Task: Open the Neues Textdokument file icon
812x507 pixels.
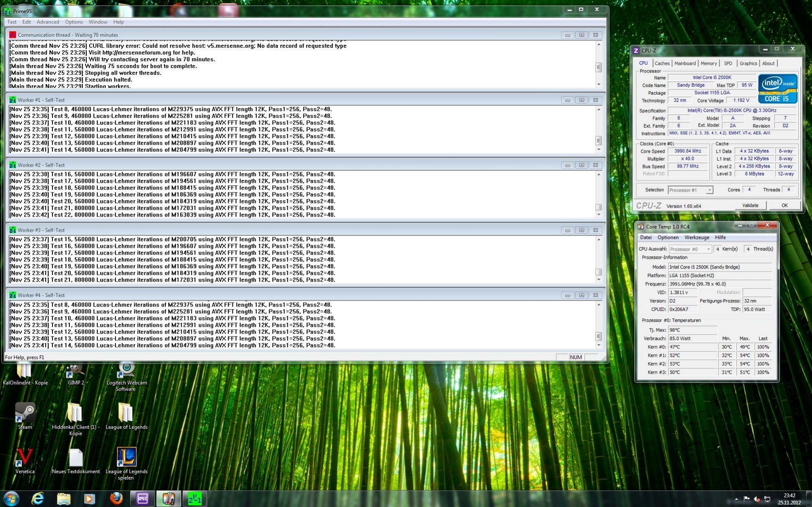Action: pyautogui.click(x=76, y=460)
